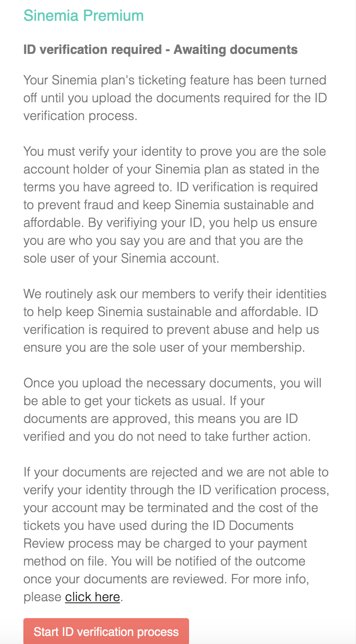
Task: Select the "ID verification required" bold heading text
Action: point(93,50)
